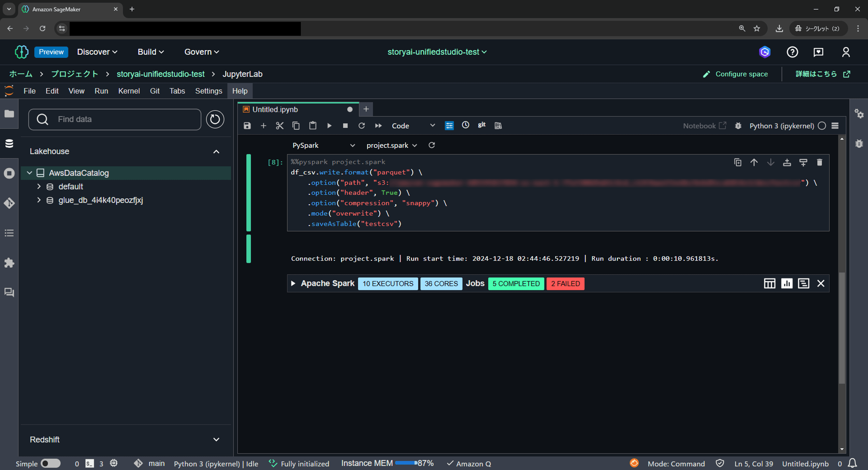Viewport: 868px width, 470px height.
Task: Open the cell type Code dropdown
Action: (x=413, y=126)
